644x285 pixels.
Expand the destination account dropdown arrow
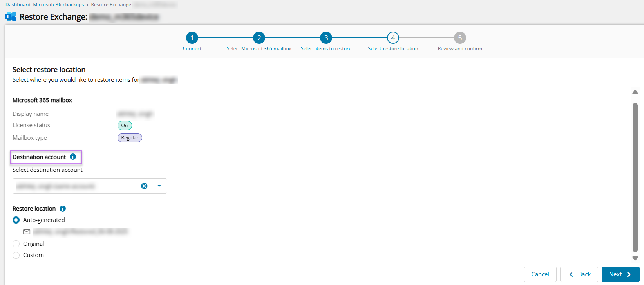(159, 186)
